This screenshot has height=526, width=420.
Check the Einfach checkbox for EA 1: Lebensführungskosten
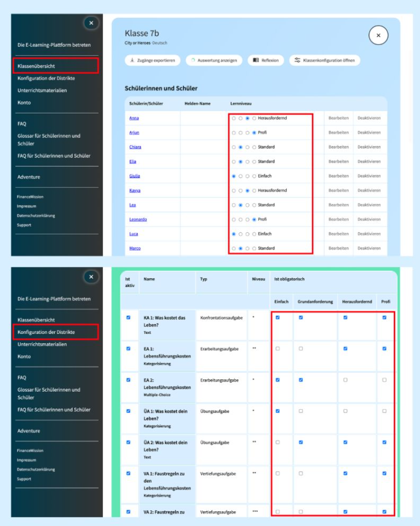[x=278, y=348]
